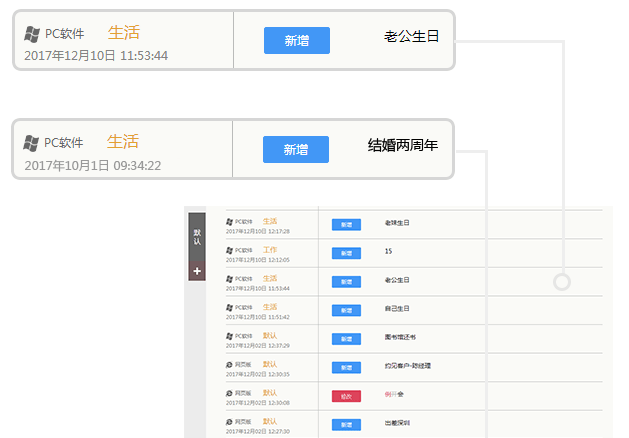Image resolution: width=629 pixels, height=438 pixels.
Task: Click the 网页版 browser icon in the 12:30:08 row
Action: pyautogui.click(x=229, y=393)
